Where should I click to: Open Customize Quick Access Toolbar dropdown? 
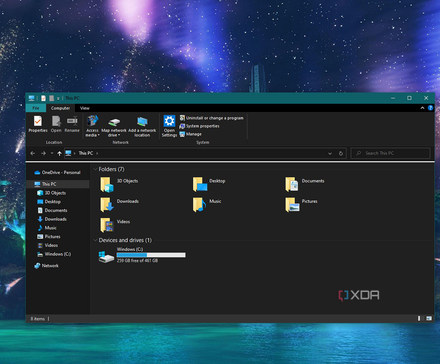58,98
